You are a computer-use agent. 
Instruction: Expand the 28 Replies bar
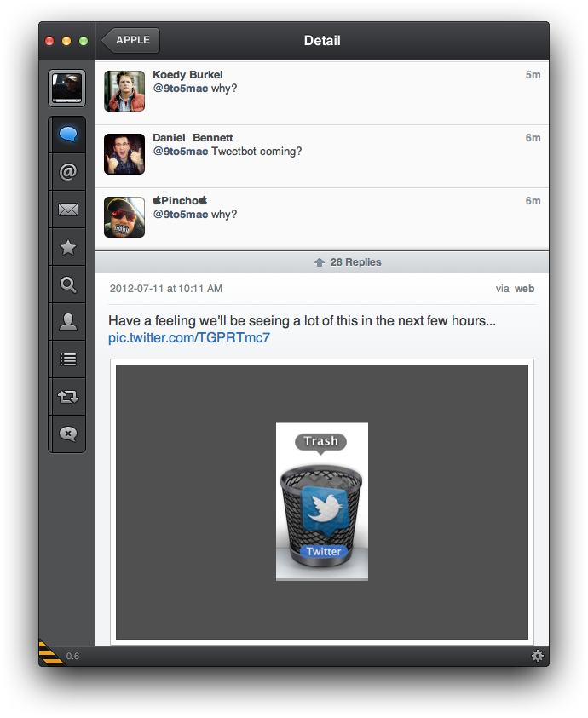322,262
